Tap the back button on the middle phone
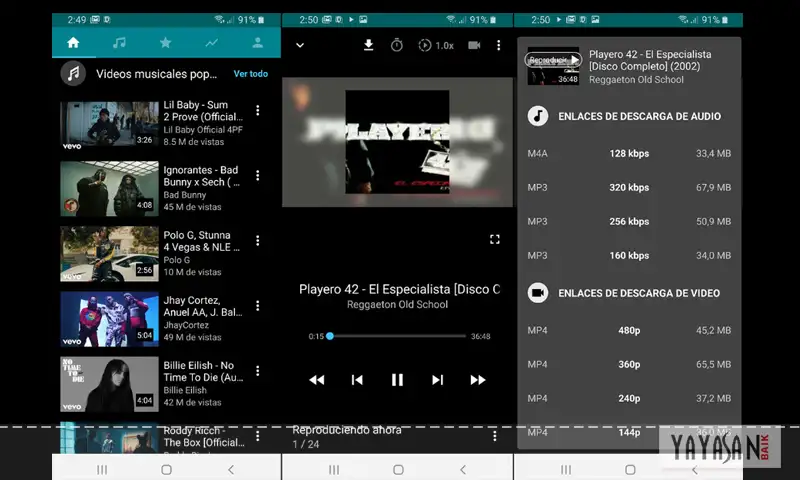800x480 pixels. click(x=463, y=469)
